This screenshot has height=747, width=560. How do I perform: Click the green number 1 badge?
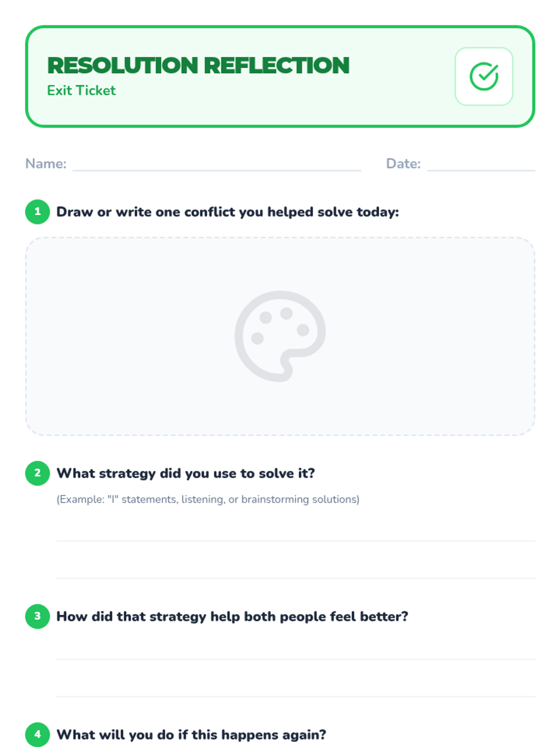coord(37,211)
